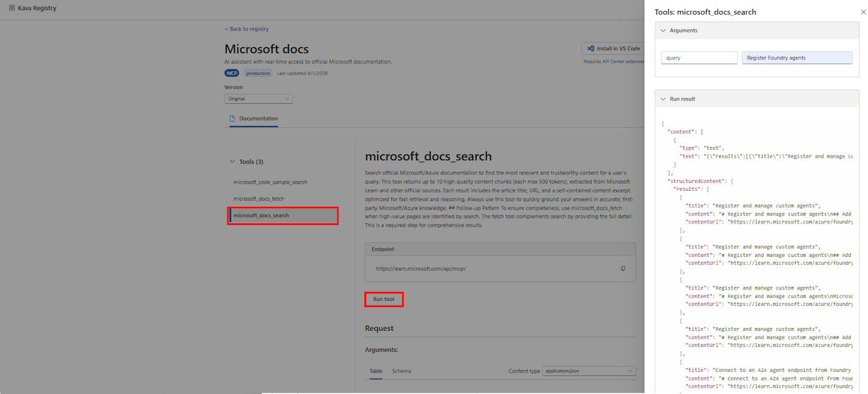This screenshot has height=394, width=868.
Task: Click the Requires API Center extension note
Action: (x=614, y=61)
